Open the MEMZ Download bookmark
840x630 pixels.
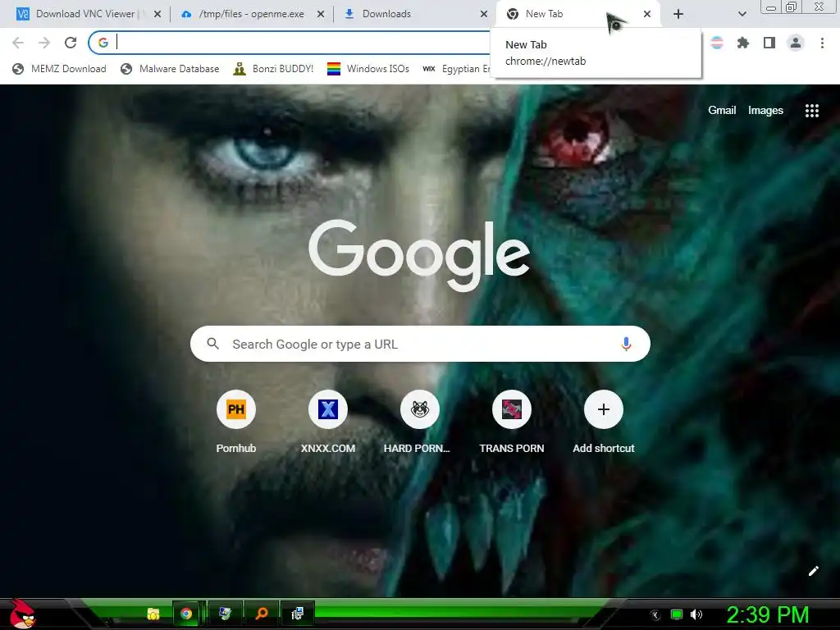[59, 69]
